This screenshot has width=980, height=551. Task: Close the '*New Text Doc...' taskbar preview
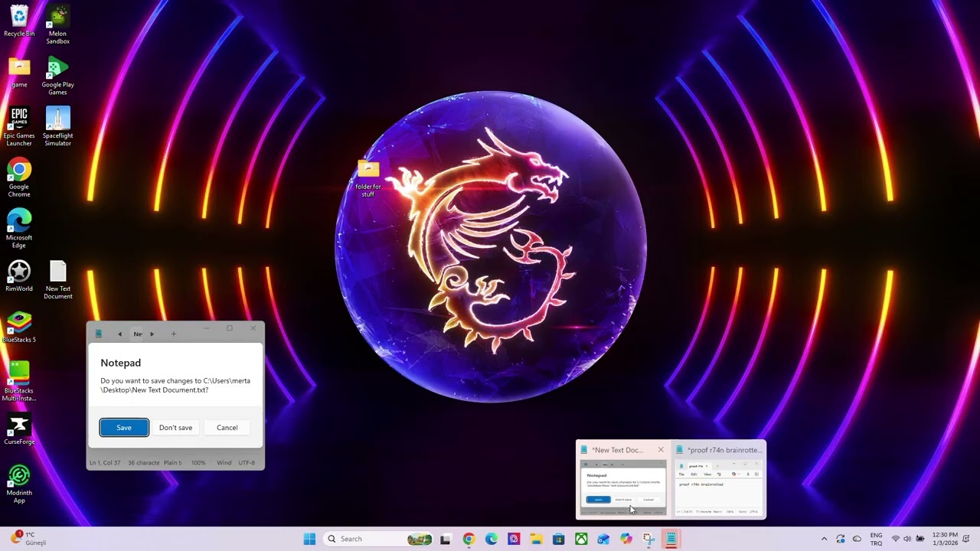(x=661, y=450)
